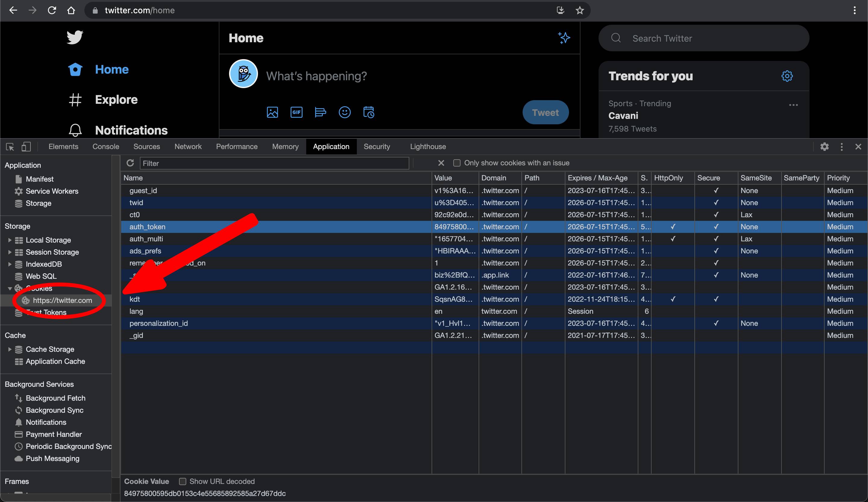The image size is (868, 502).
Task: Switch to the Sources tab
Action: pyautogui.click(x=147, y=147)
